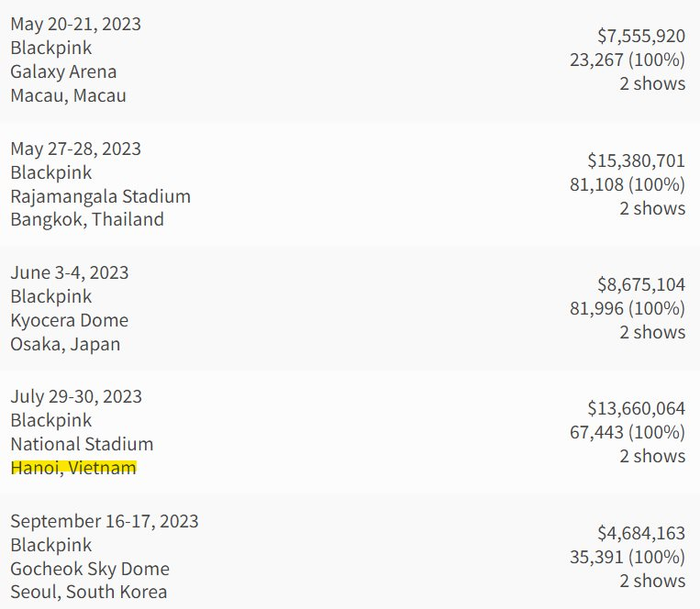Viewport: 700px width, 609px height.
Task: Select the May 20-21, 2023 date
Action: click(76, 24)
